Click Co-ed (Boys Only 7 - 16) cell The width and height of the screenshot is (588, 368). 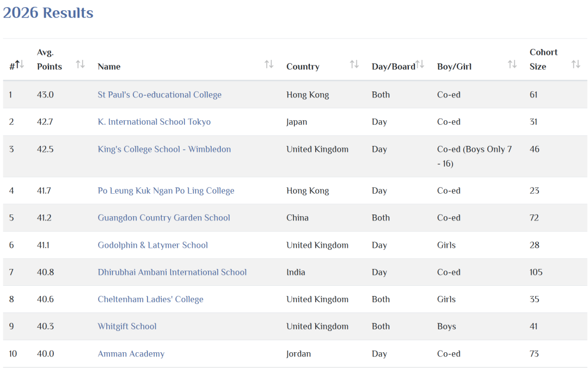click(x=474, y=156)
